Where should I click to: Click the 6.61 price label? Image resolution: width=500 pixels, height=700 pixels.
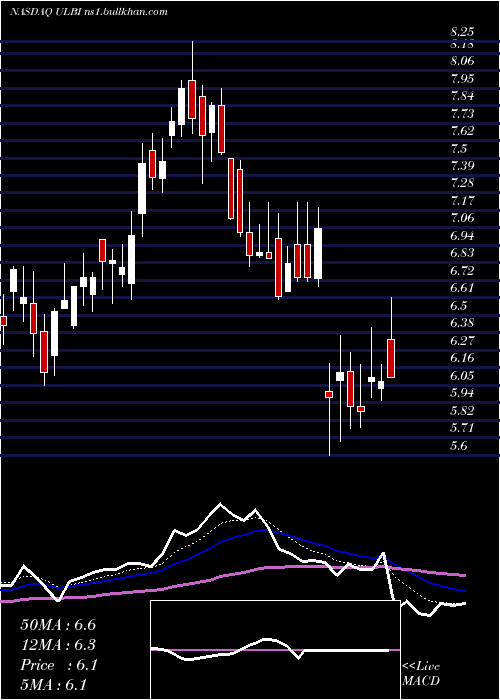tap(462, 288)
